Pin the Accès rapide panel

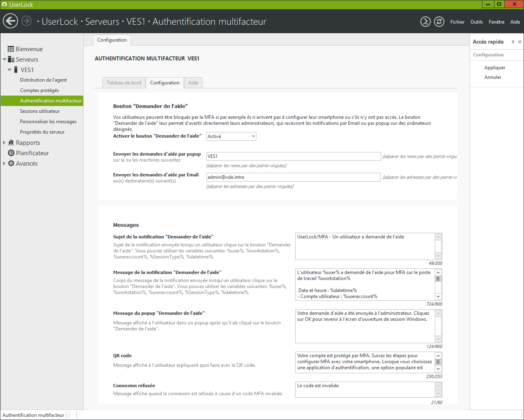513,42
